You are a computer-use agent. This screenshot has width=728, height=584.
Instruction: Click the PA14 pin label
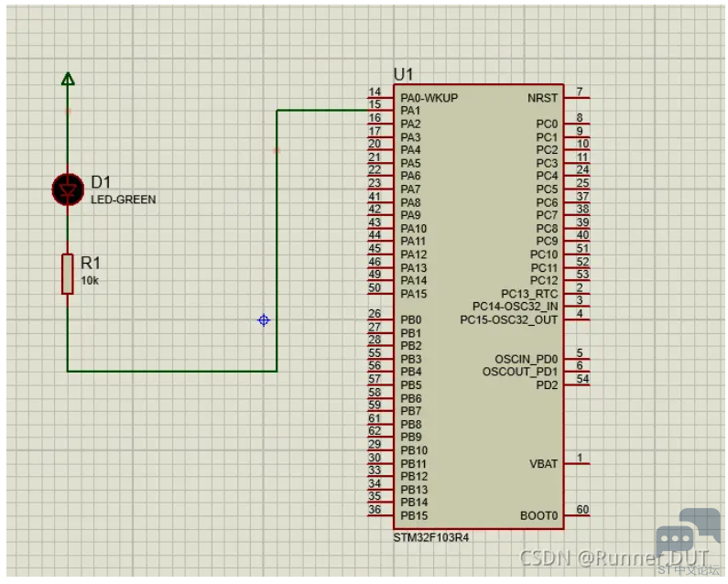[413, 281]
